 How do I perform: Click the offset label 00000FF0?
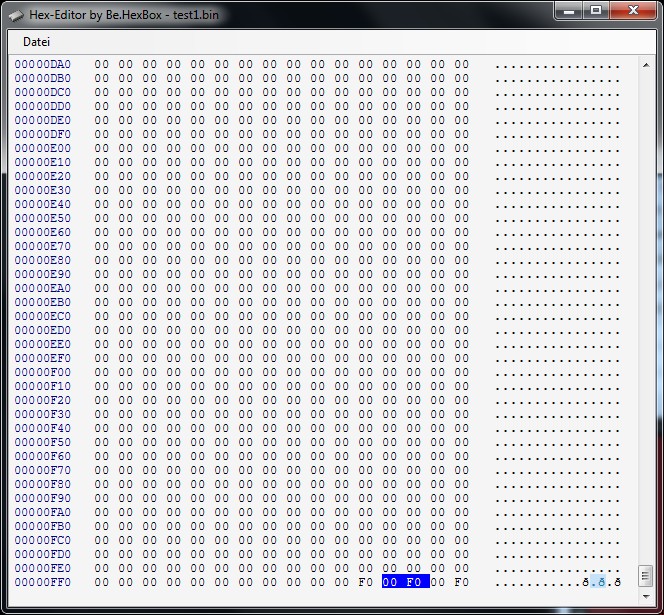coord(43,582)
